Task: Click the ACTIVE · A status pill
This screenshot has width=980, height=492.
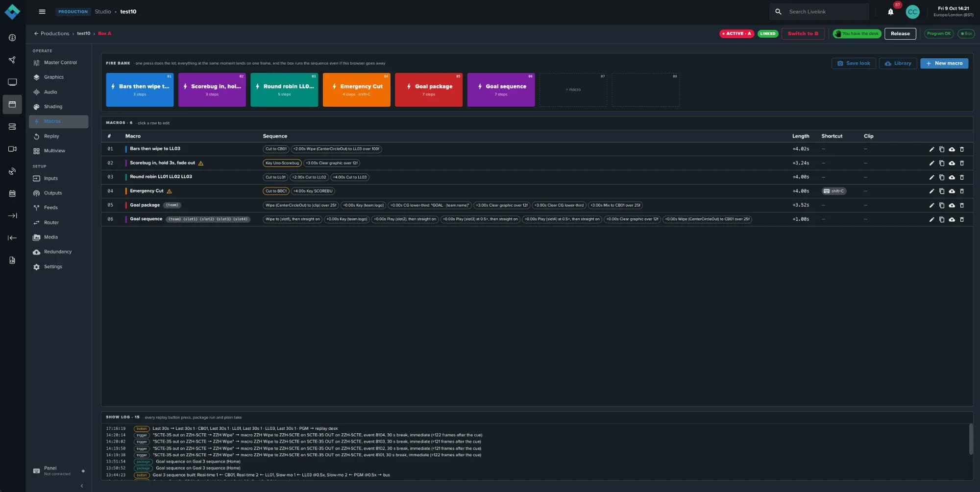Action: 736,33
